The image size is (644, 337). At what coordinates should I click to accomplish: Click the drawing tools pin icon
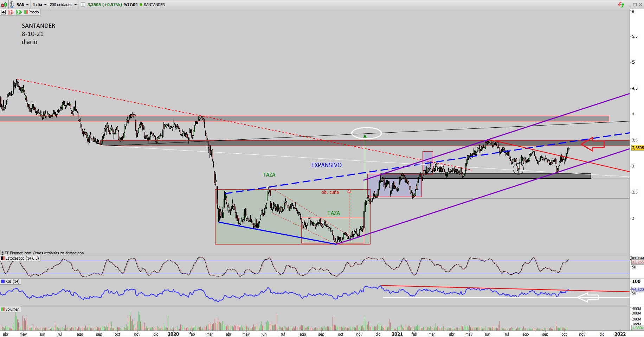(x=11, y=5)
